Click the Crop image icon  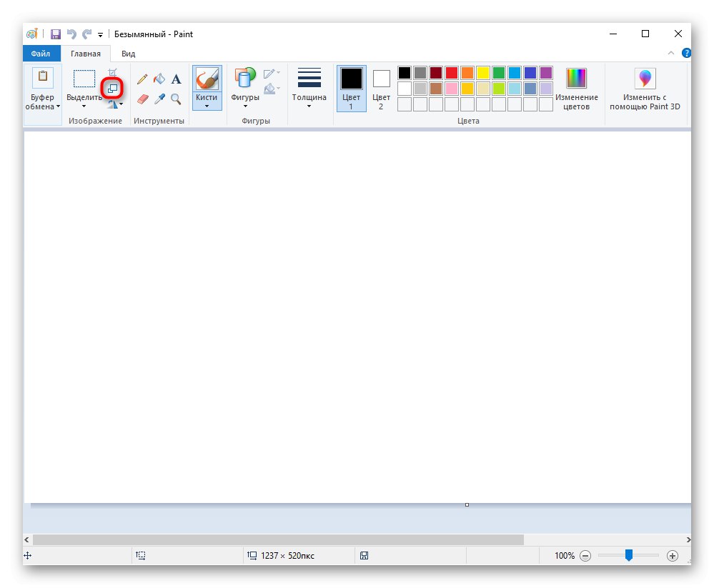coord(112,72)
